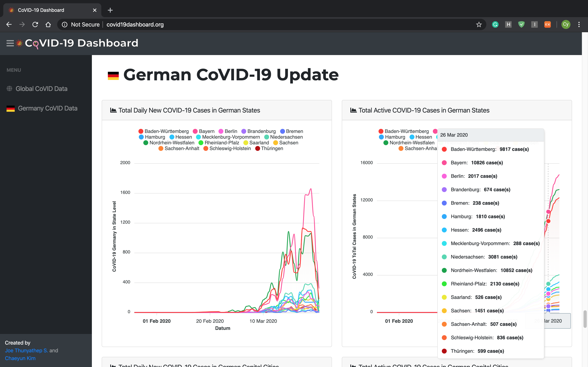This screenshot has height=367, width=588.
Task: Open Chaeyun Kim creator link
Action: pos(20,358)
